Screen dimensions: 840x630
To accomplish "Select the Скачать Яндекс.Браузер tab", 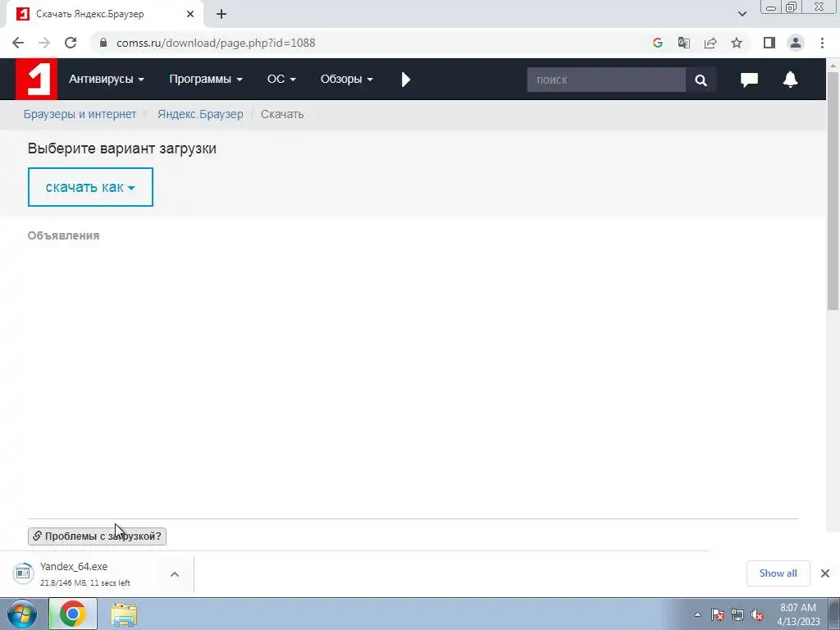I will click(x=104, y=15).
